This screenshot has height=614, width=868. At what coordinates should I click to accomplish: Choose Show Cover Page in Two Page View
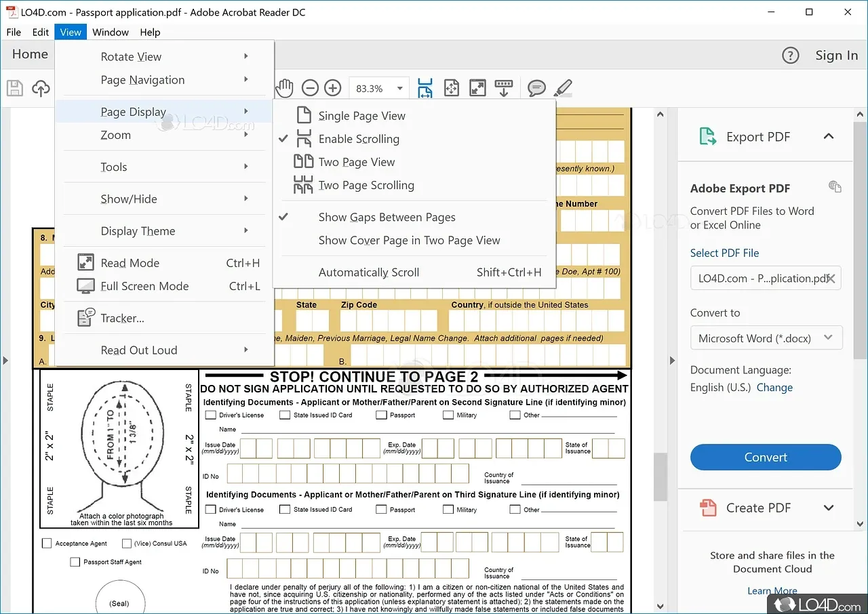coord(414,241)
